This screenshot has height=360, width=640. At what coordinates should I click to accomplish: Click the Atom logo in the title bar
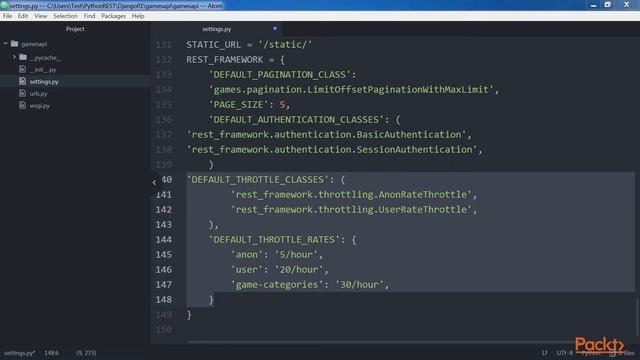(x=4, y=5)
